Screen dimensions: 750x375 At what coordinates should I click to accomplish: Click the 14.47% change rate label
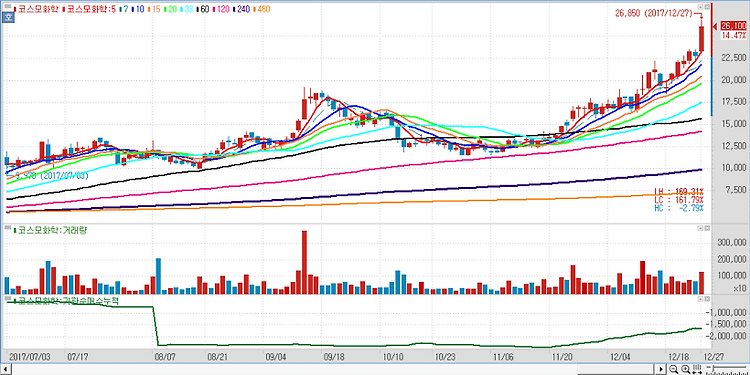(x=734, y=35)
